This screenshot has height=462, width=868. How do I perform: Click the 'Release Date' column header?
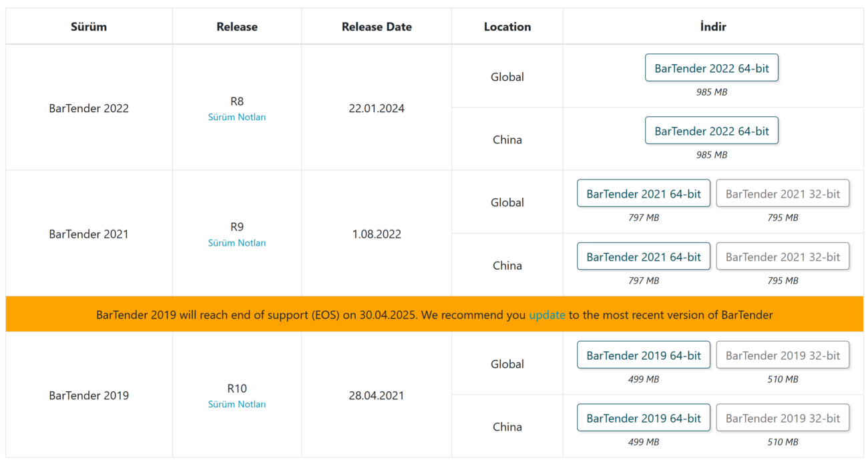coord(377,27)
